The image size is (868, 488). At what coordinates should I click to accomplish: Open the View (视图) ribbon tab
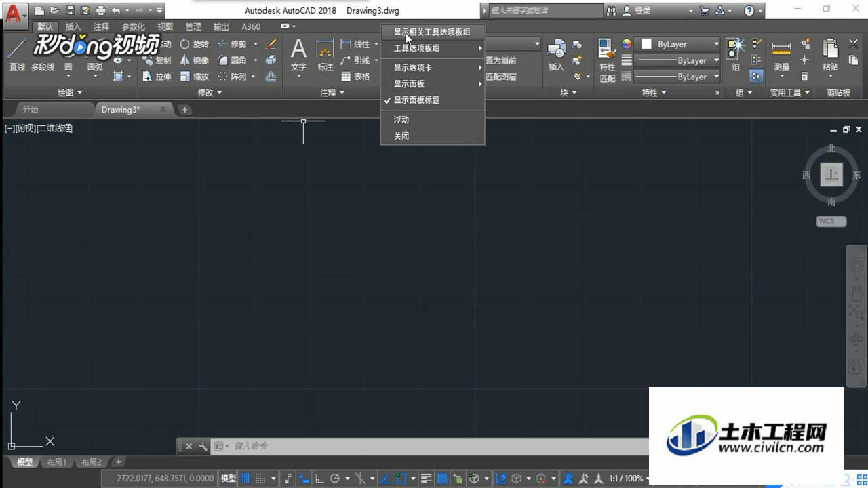pyautogui.click(x=165, y=26)
